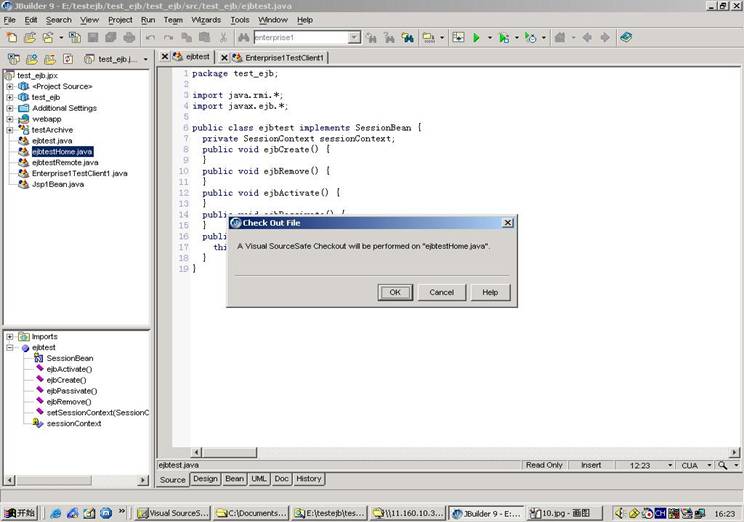The image size is (744, 522).
Task: Click the Undo toolbar icon
Action: click(x=150, y=37)
